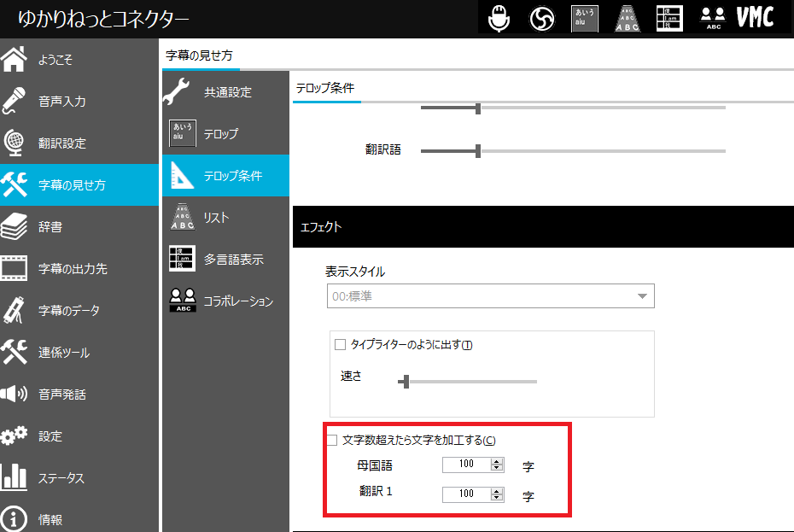Viewport: 794px width, 532px height.
Task: Click the 翻訳 1 character count input field
Action: (466, 494)
